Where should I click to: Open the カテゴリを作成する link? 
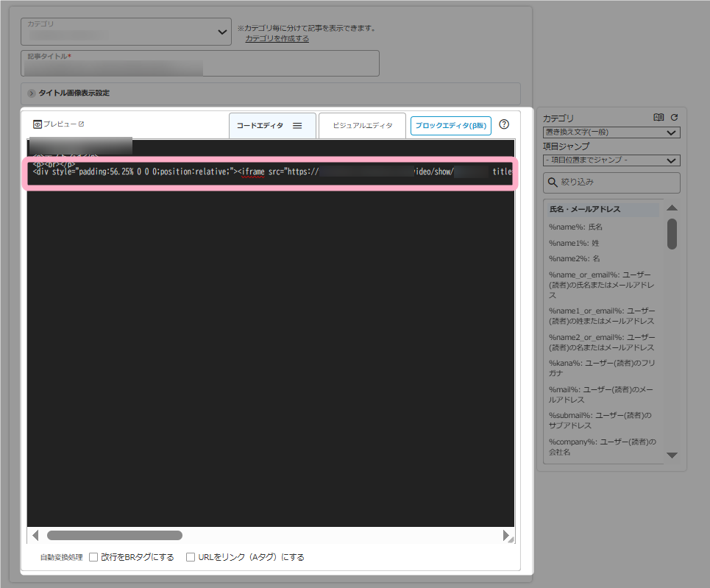(277, 38)
